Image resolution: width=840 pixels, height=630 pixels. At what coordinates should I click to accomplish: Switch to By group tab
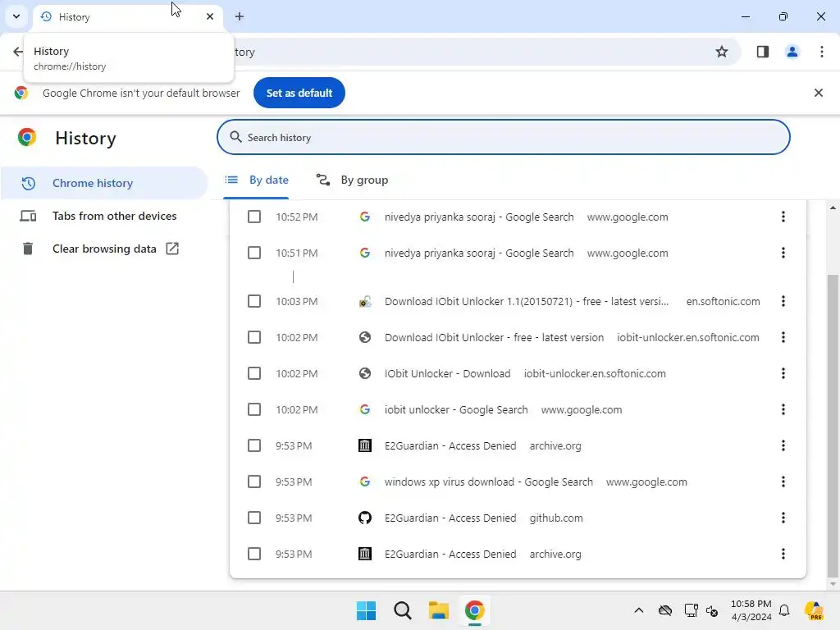[352, 180]
